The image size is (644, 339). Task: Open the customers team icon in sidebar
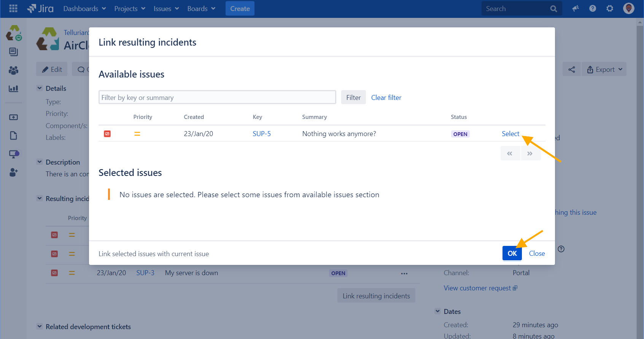[13, 70]
